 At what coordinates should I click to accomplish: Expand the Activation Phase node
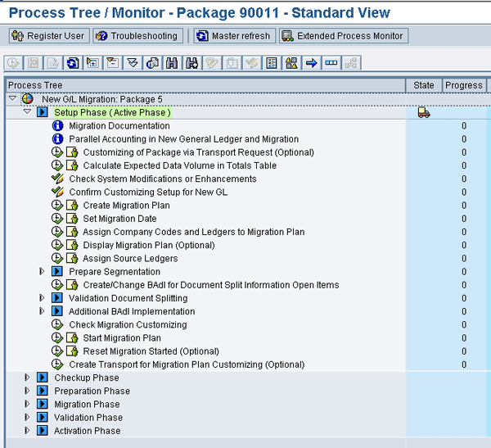27,431
